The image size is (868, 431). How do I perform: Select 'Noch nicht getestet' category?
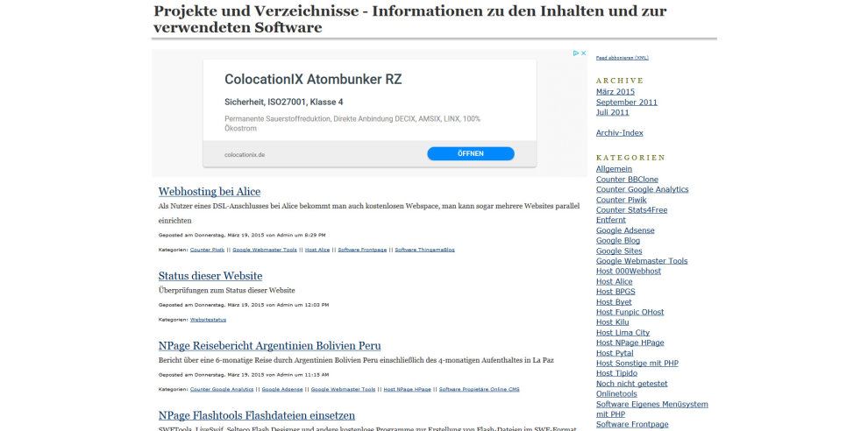pyautogui.click(x=631, y=384)
